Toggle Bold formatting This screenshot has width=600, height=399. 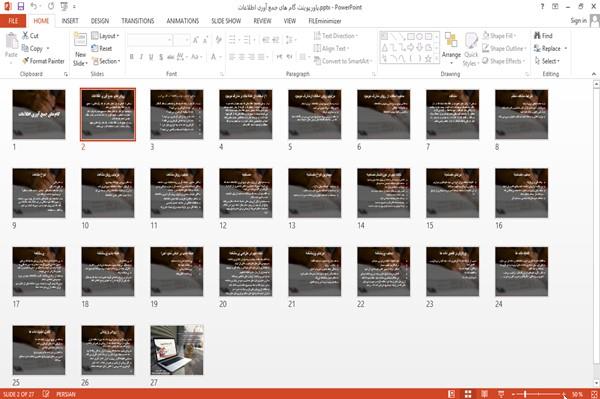pyautogui.click(x=132, y=57)
